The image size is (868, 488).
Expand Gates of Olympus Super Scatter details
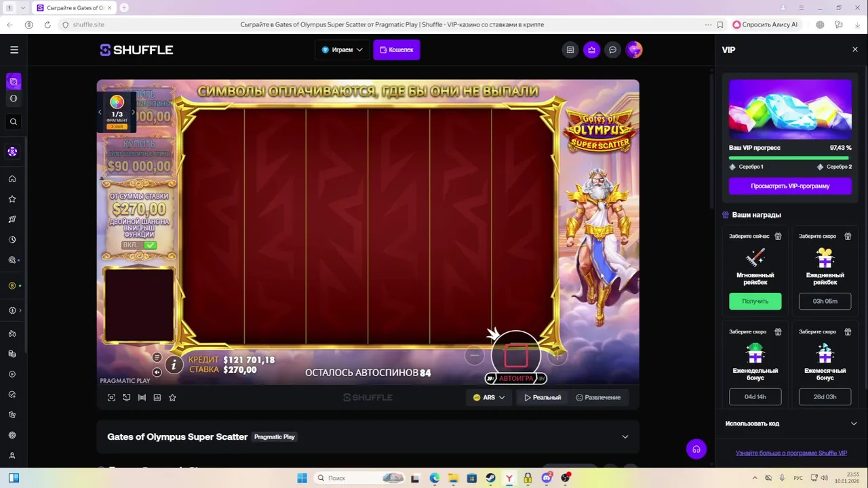[625, 437]
